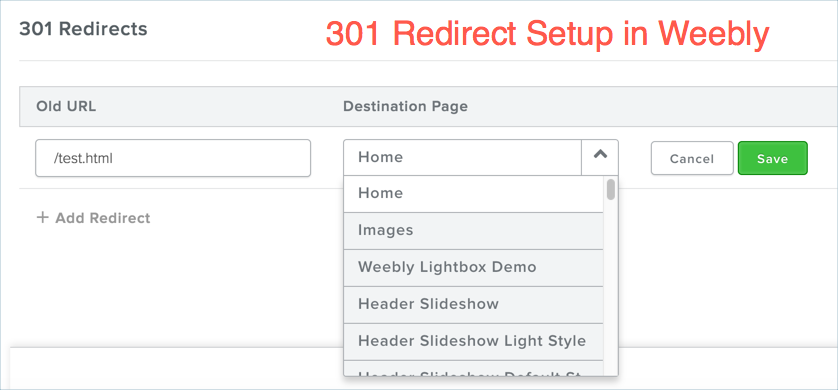Click the dropdown list scrollbar thumb
Image resolution: width=838 pixels, height=390 pixels.
[611, 190]
